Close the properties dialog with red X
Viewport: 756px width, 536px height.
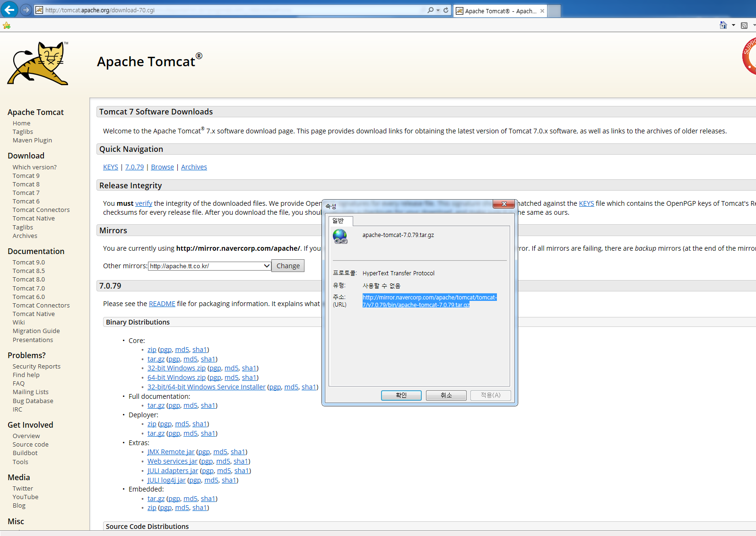coord(504,204)
